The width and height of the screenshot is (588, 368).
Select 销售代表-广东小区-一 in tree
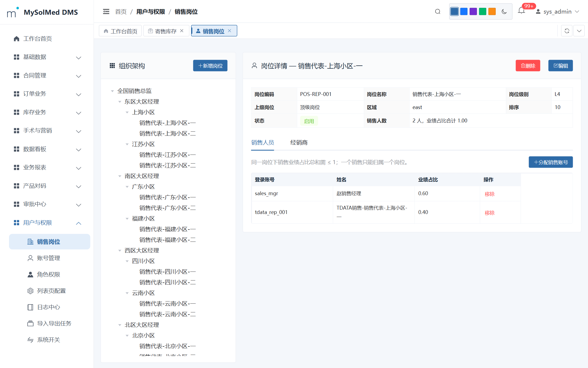tap(167, 197)
